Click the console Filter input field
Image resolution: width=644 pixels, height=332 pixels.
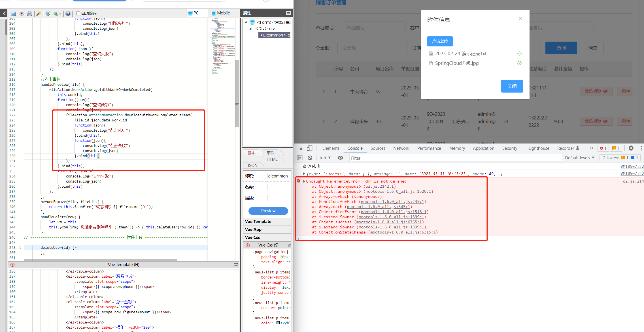click(x=453, y=158)
